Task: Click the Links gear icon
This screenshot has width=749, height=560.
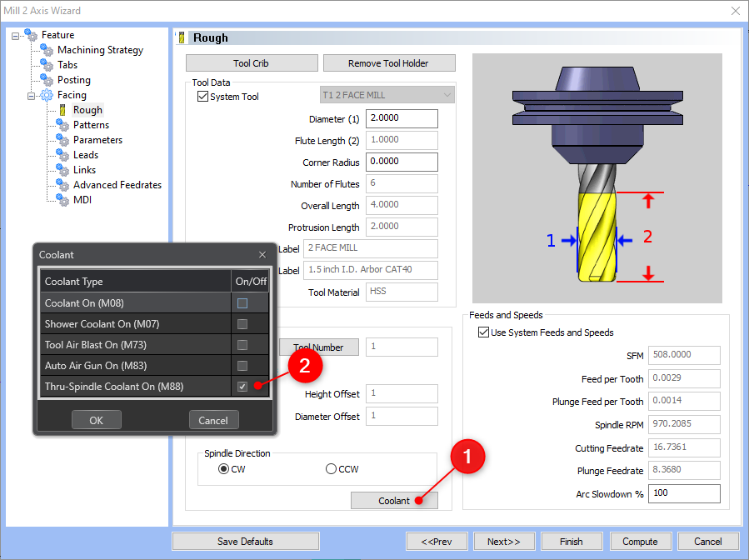Action: click(62, 170)
